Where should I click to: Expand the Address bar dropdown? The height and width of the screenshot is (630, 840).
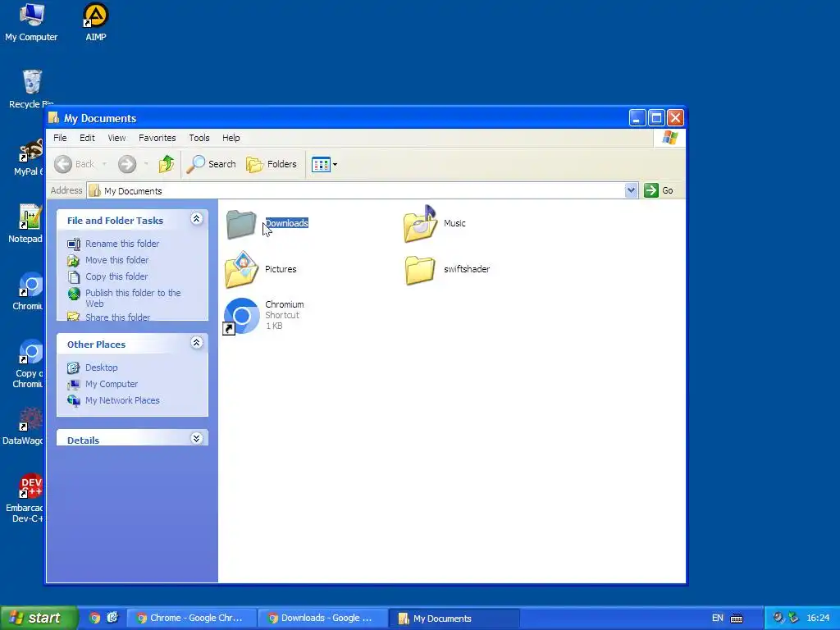pos(631,190)
